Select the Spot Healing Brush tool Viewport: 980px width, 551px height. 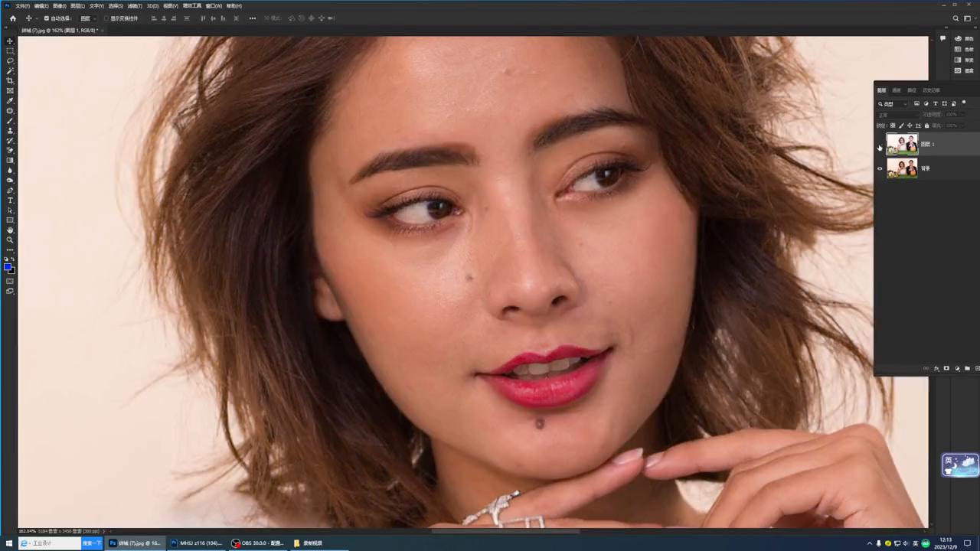(x=10, y=110)
